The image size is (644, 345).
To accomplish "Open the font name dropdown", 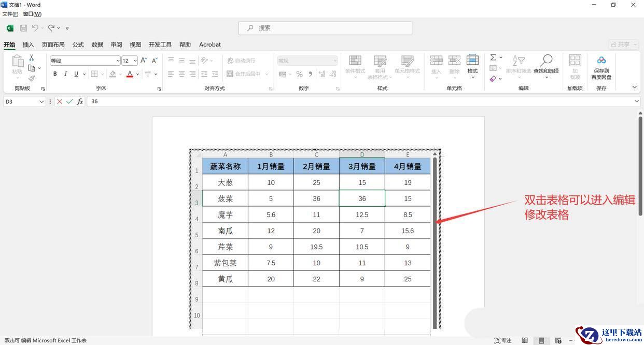I will coord(118,61).
